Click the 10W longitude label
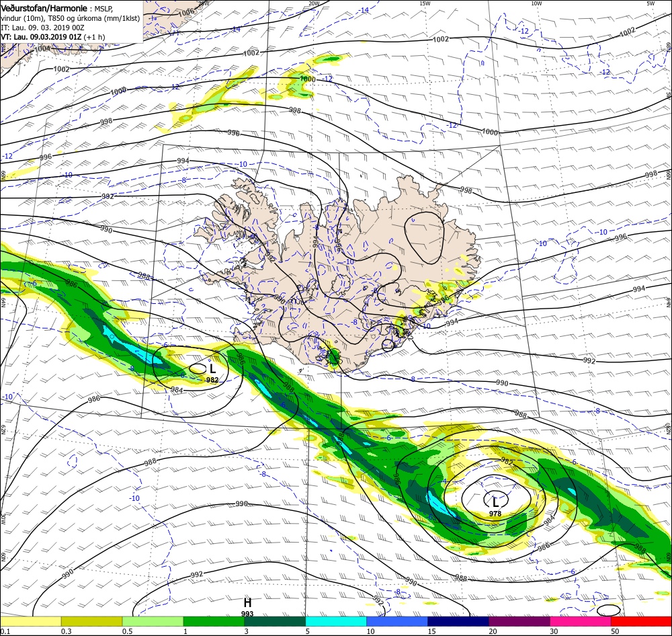The height and width of the screenshot is (636, 672). click(x=536, y=3)
